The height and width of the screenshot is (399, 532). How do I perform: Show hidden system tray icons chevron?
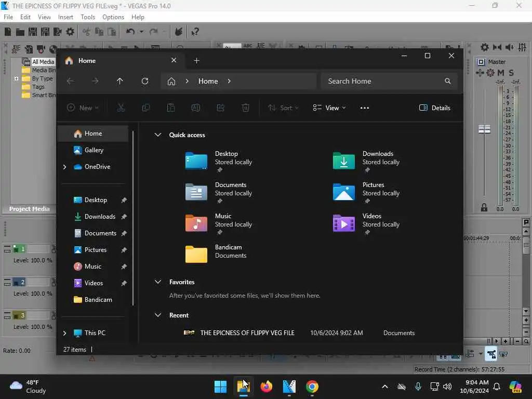[385, 387]
